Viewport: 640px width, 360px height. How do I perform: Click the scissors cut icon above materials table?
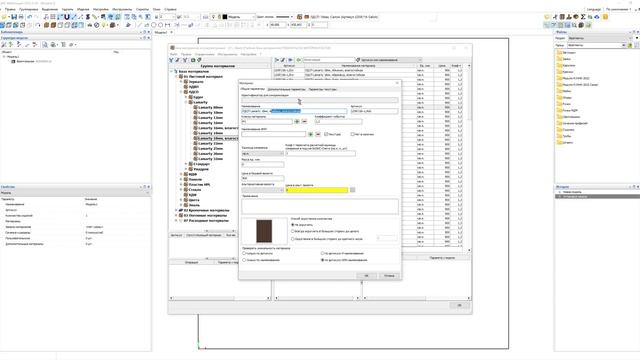[277, 60]
